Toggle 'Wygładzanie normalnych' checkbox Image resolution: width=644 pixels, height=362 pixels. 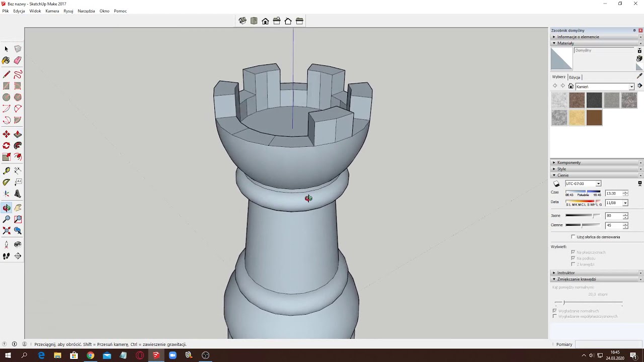pyautogui.click(x=555, y=311)
